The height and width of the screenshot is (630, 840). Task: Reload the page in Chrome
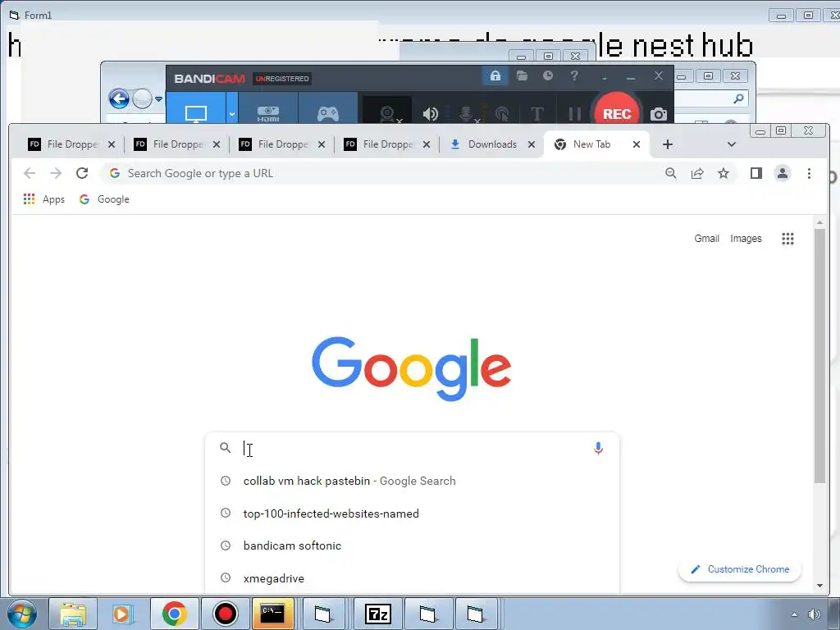tap(82, 173)
